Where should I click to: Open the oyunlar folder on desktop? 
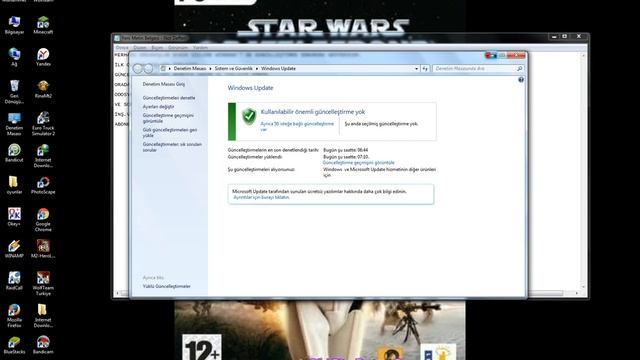[x=14, y=185]
